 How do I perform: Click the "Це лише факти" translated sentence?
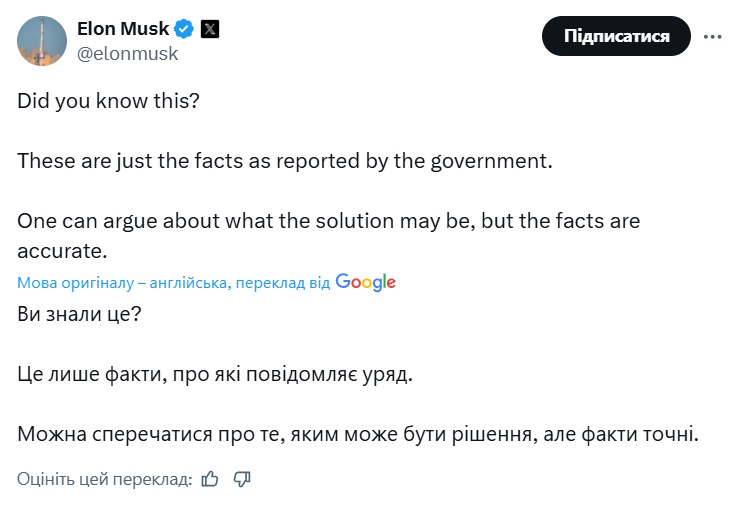pos(214,375)
